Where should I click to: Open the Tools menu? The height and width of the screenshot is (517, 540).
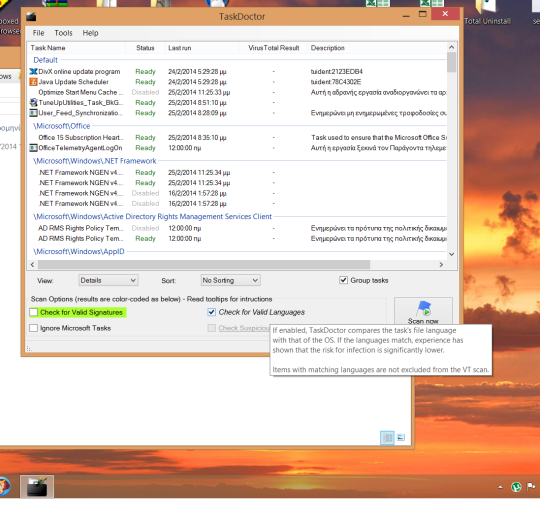(63, 33)
